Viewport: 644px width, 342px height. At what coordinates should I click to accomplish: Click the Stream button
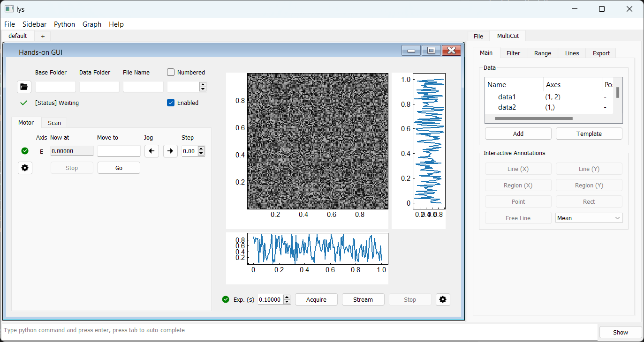(363, 299)
